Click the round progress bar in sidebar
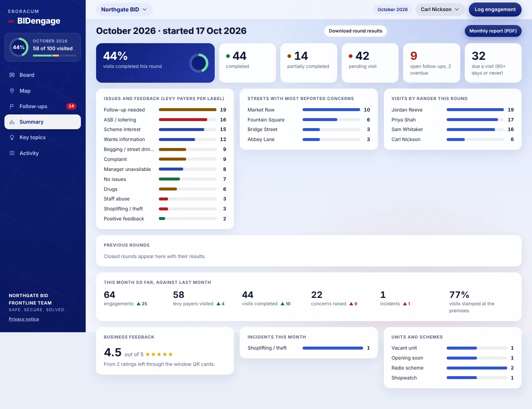 54,55
